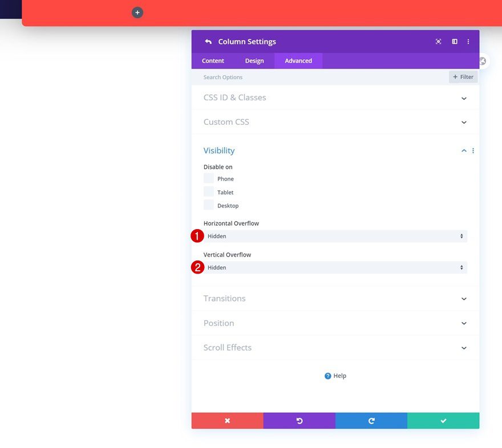Click the back arrow in Column Settings header
This screenshot has width=502, height=448.
[x=208, y=42]
